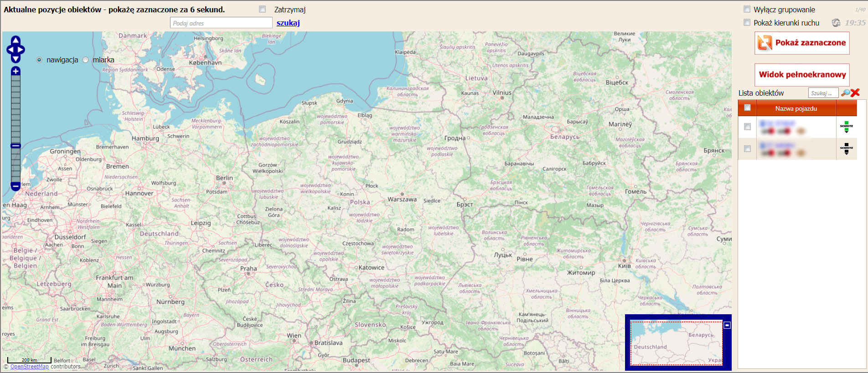
Task: Click the zoom slider handle
Action: [x=15, y=146]
